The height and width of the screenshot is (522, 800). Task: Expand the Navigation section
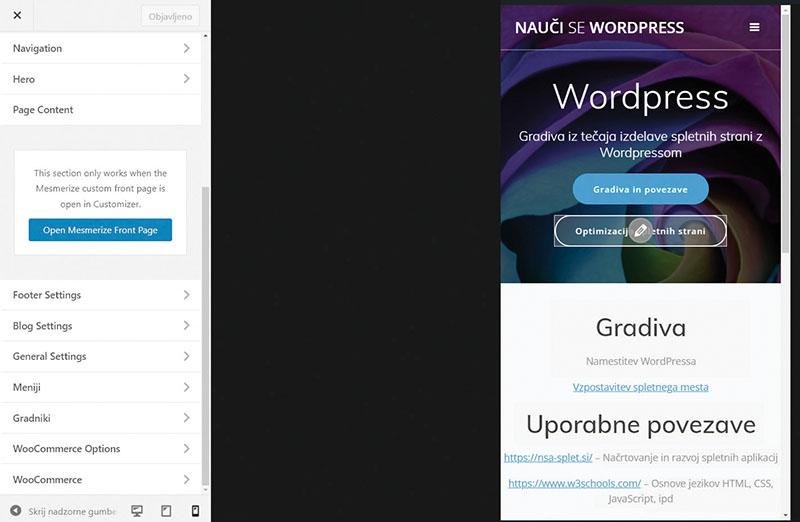[x=100, y=48]
